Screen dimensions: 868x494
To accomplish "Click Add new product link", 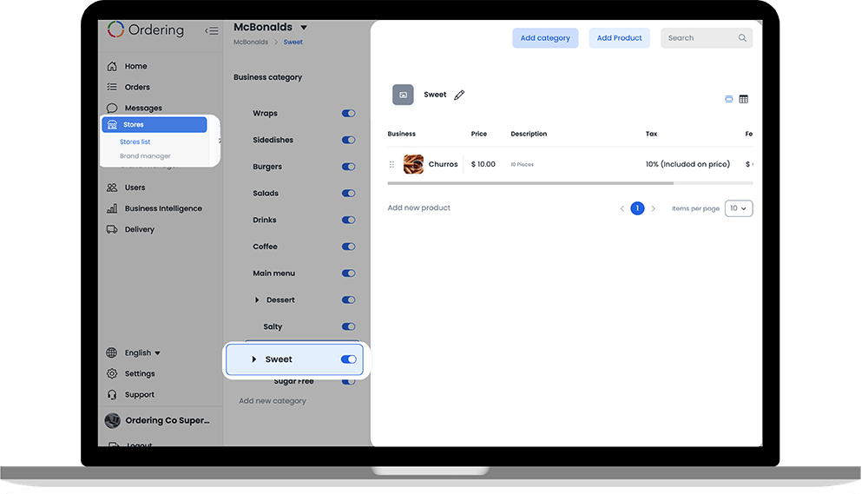I will [x=419, y=207].
